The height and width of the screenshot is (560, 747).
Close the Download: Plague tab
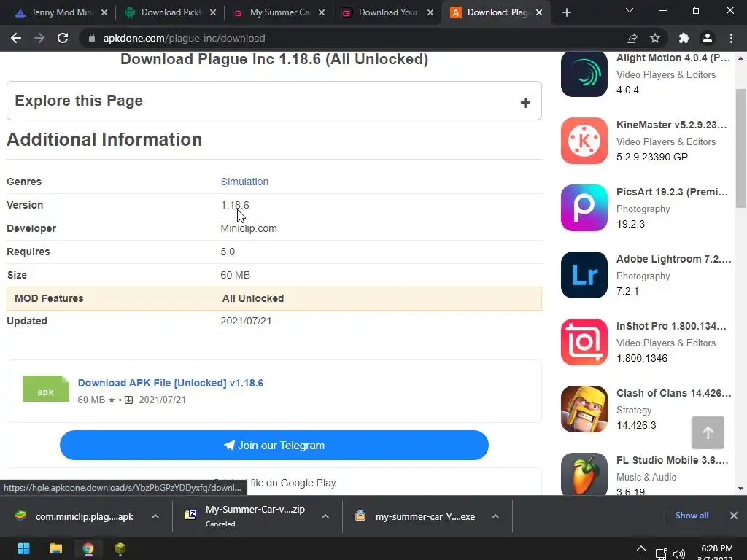pos(539,12)
